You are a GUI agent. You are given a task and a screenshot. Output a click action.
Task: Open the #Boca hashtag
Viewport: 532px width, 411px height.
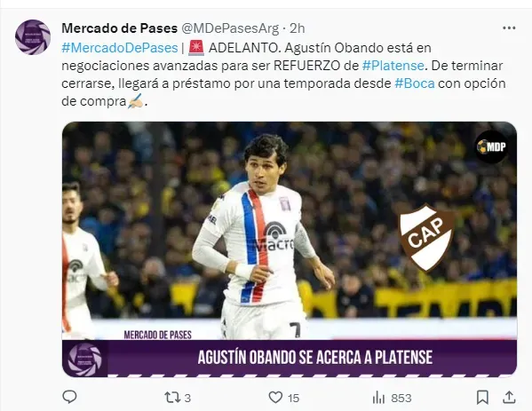point(415,83)
